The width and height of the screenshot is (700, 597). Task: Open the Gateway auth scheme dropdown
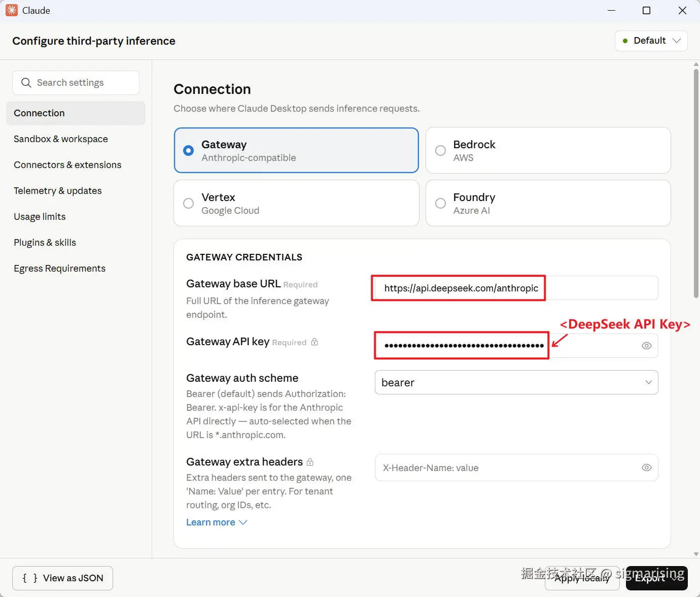coord(516,382)
